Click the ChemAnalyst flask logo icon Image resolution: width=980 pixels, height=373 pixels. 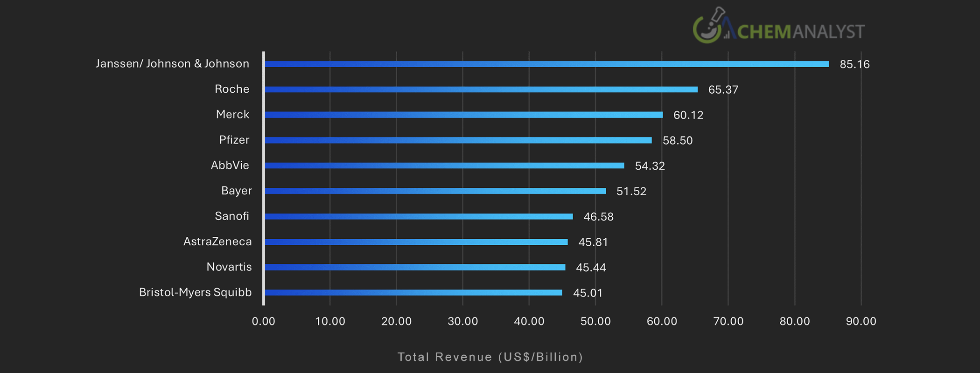coord(710,26)
